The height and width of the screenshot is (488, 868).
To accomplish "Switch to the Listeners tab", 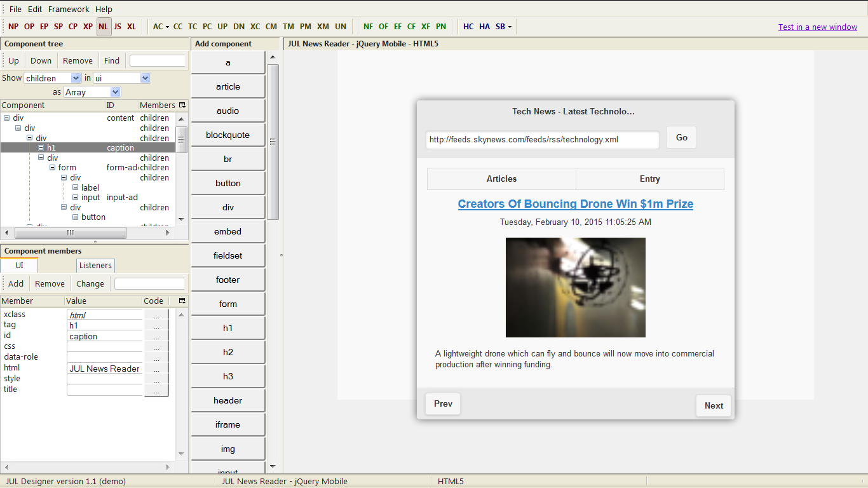I will point(95,265).
